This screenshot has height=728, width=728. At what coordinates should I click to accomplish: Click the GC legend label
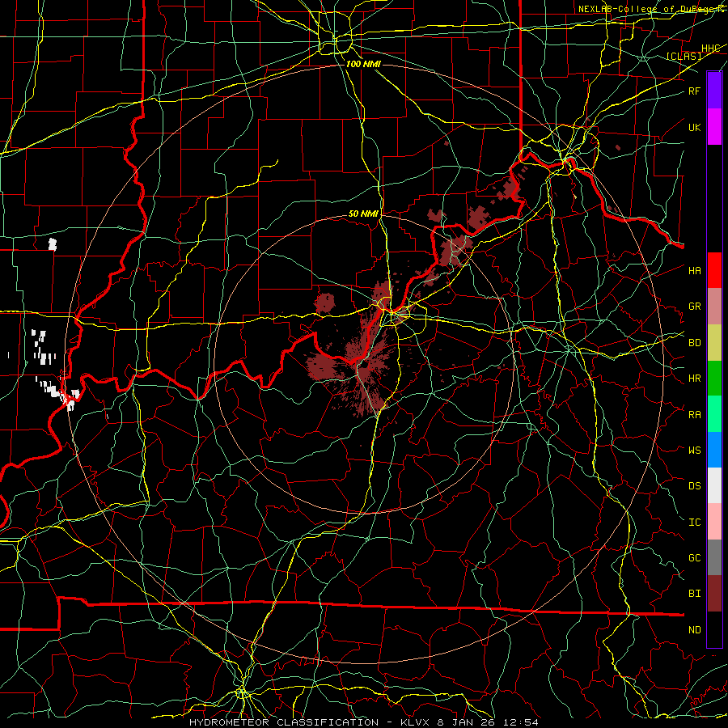695,558
